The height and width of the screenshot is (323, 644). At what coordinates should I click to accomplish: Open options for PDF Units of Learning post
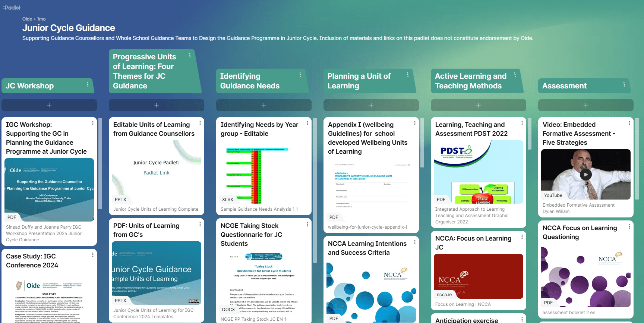[x=200, y=224]
